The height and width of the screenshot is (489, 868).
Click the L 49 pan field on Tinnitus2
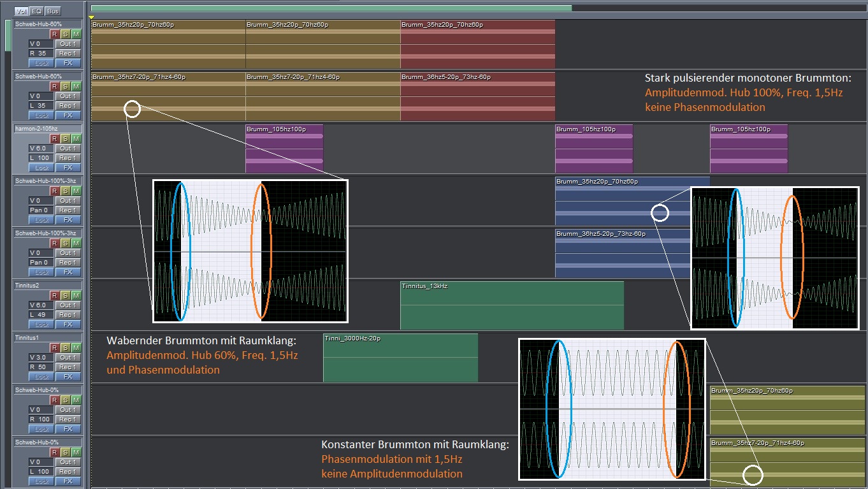point(41,315)
